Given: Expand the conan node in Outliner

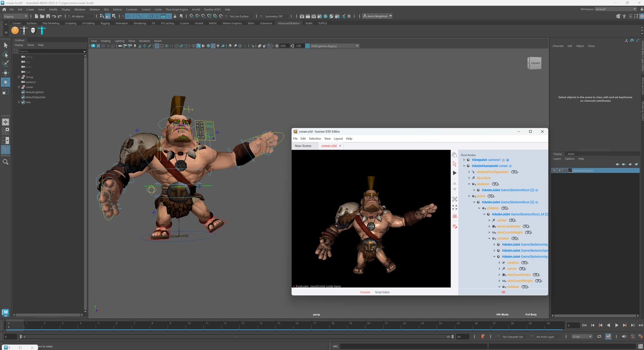Looking at the screenshot, I should [19, 87].
